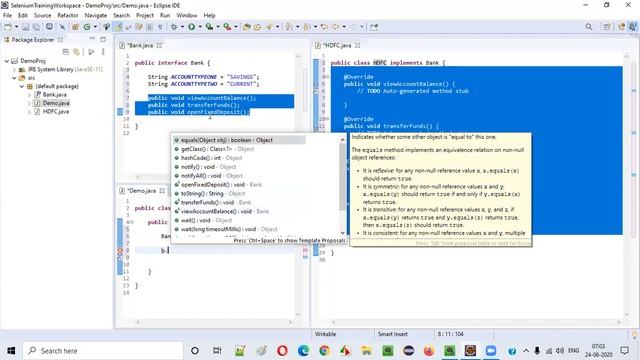This screenshot has height=360, width=640.
Task: Open the Refactor menu
Action: click(x=68, y=16)
